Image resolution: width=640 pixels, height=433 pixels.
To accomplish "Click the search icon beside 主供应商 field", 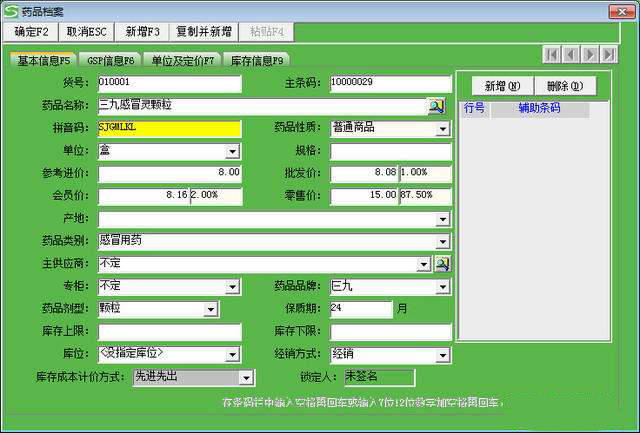I will pos(442,264).
